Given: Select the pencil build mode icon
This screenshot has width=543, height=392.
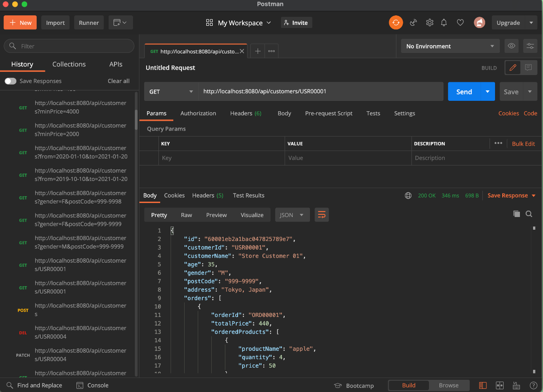Looking at the screenshot, I should [x=513, y=68].
